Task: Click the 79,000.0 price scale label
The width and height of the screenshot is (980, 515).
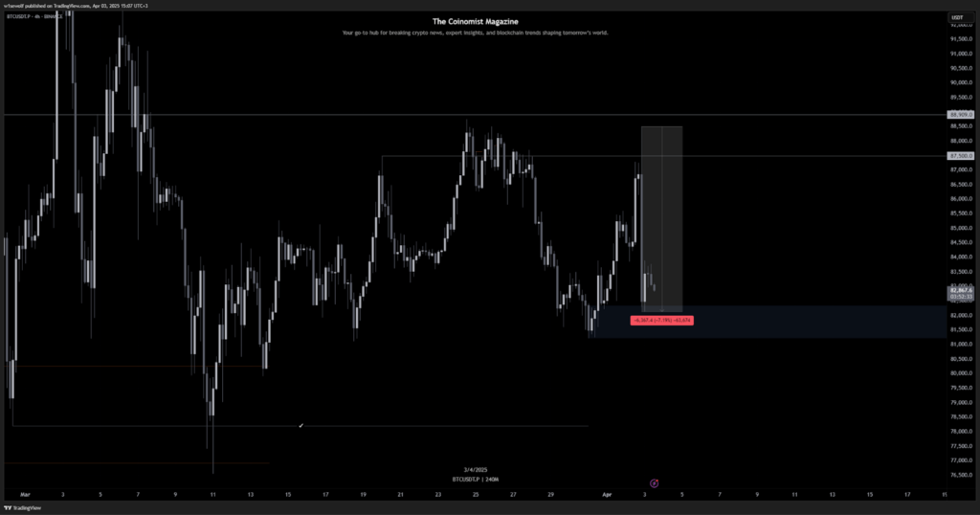Action: pyautogui.click(x=961, y=402)
